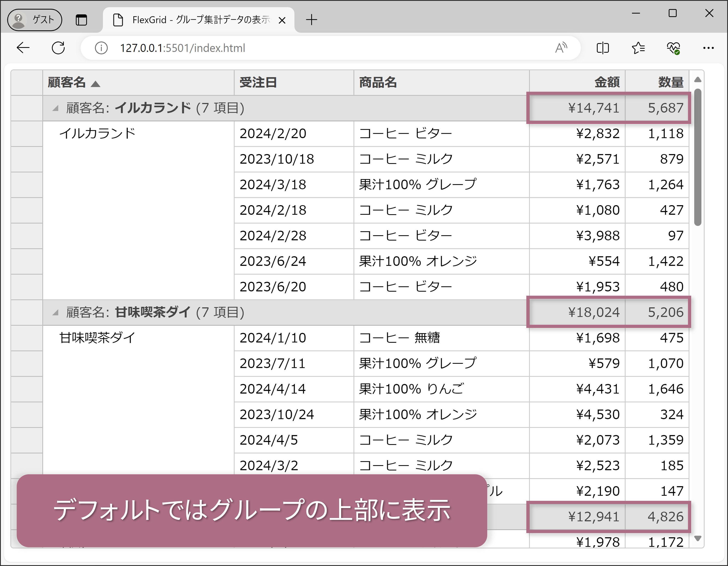Select date cell 2024/2/20
The height and width of the screenshot is (566, 728).
tap(294, 134)
